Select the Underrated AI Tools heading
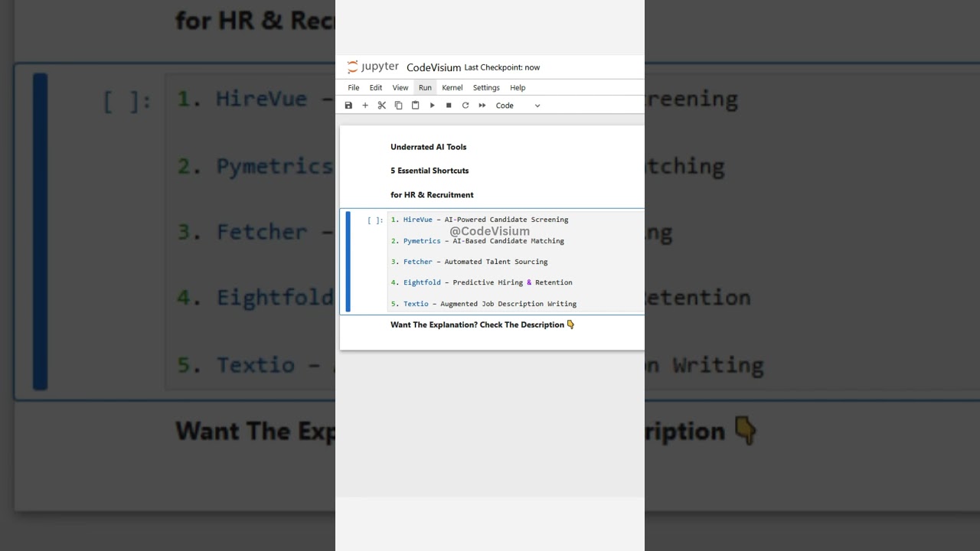 coord(429,147)
